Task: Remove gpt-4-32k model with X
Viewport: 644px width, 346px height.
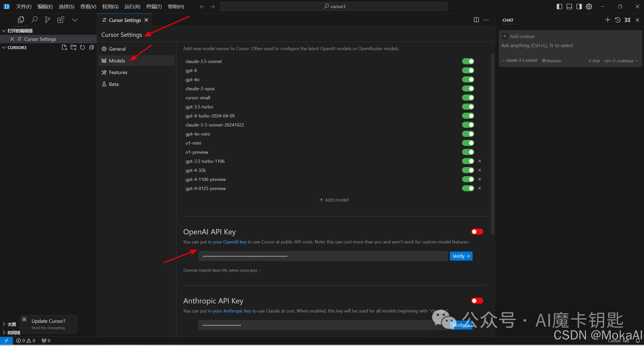Action: coord(479,170)
